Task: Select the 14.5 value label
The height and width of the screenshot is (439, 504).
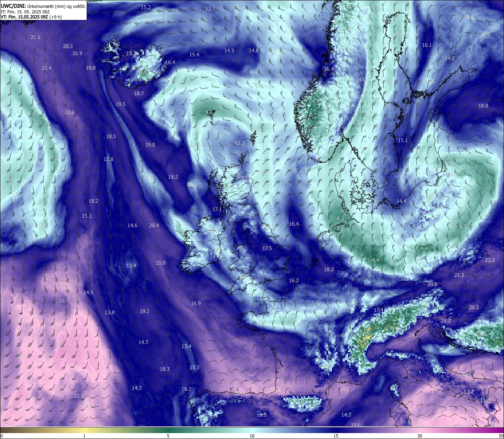Action: coord(88,292)
